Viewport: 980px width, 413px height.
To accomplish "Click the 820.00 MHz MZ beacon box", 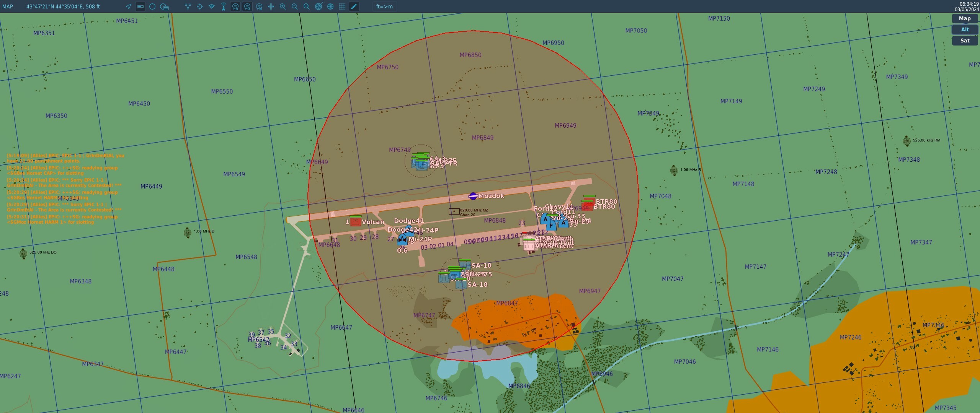I will (454, 211).
